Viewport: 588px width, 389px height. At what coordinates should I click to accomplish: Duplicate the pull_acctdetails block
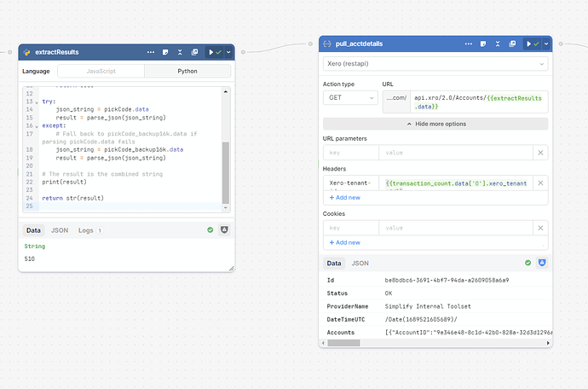pyautogui.click(x=512, y=44)
